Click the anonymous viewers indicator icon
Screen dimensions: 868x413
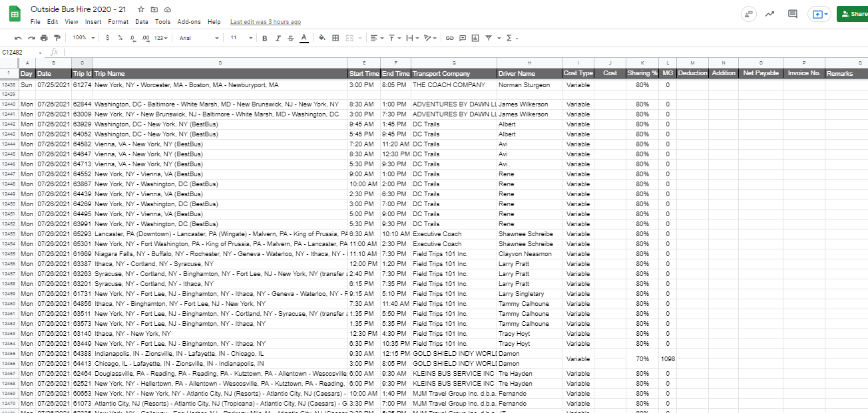pyautogui.click(x=748, y=14)
